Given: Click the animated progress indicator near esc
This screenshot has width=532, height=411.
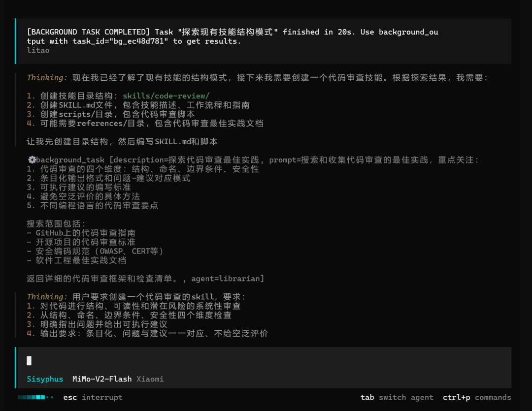Looking at the screenshot, I should point(36,397).
